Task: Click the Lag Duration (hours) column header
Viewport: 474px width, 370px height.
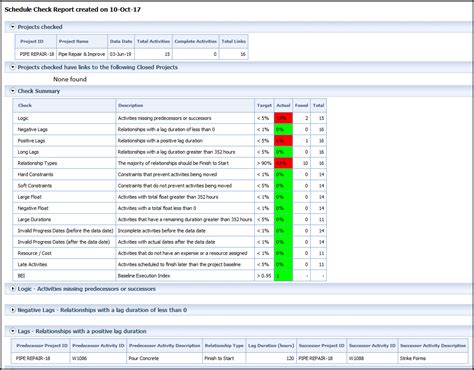Action: click(271, 346)
